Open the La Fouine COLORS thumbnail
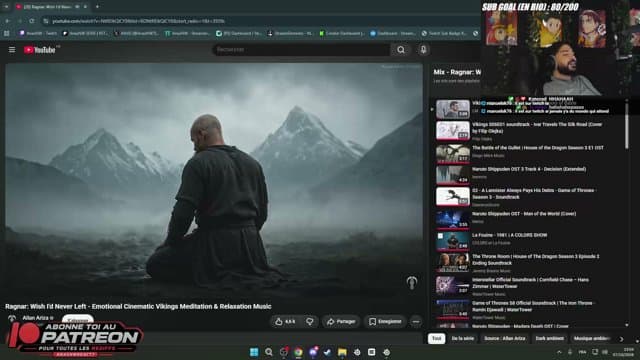Viewport: 640px width, 360px height. 453,240
